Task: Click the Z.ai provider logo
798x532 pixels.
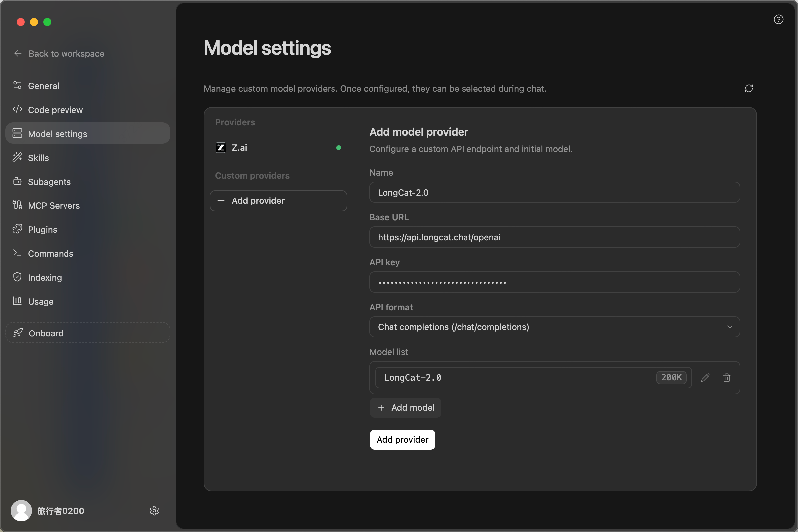Action: pos(221,148)
